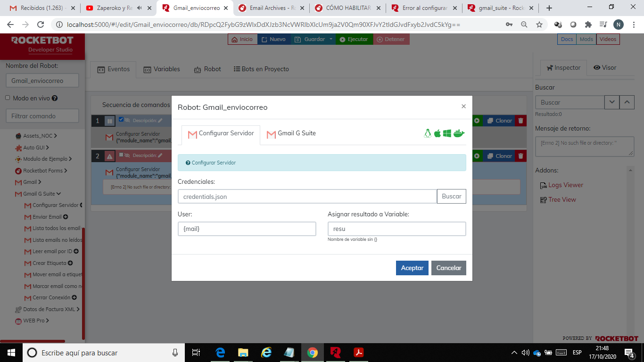
Task: Click the Linux penguin icon in dialog
Action: pyautogui.click(x=428, y=133)
